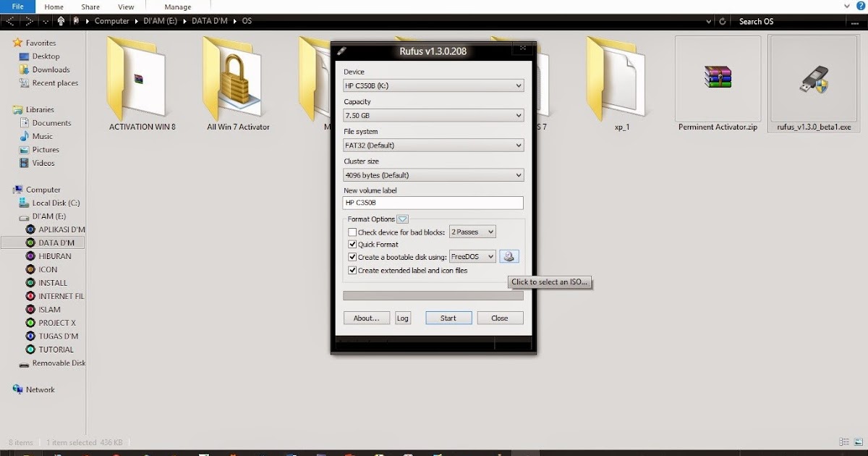Click the Desktop icon in Favorites

(x=25, y=56)
